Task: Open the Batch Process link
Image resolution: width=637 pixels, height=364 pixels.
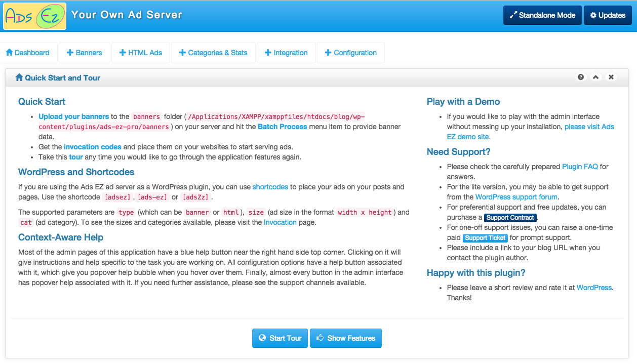Action: point(283,127)
